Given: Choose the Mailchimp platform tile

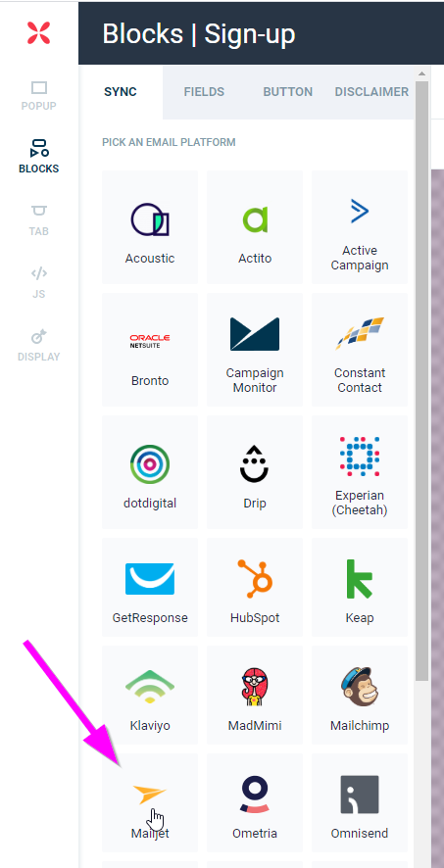Looking at the screenshot, I should click(x=360, y=696).
